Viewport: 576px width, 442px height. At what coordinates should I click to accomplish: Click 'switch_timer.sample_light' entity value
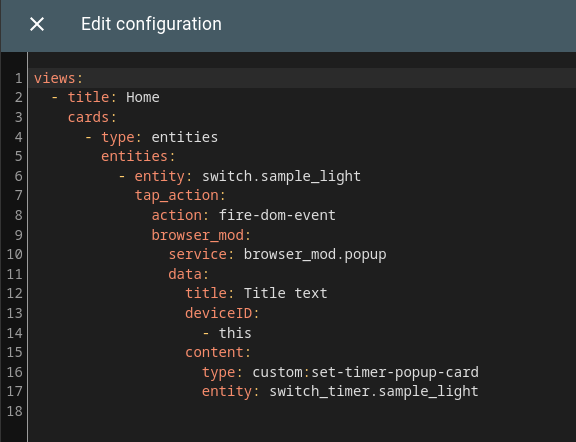click(374, 392)
